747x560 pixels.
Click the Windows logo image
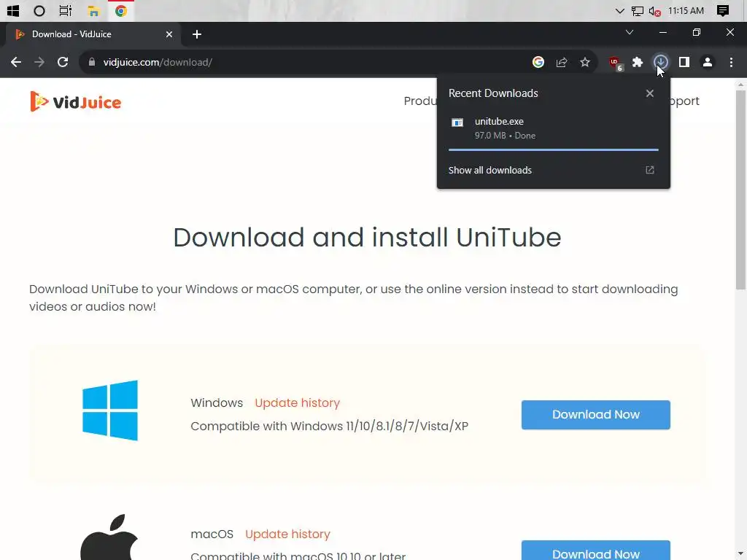110,410
